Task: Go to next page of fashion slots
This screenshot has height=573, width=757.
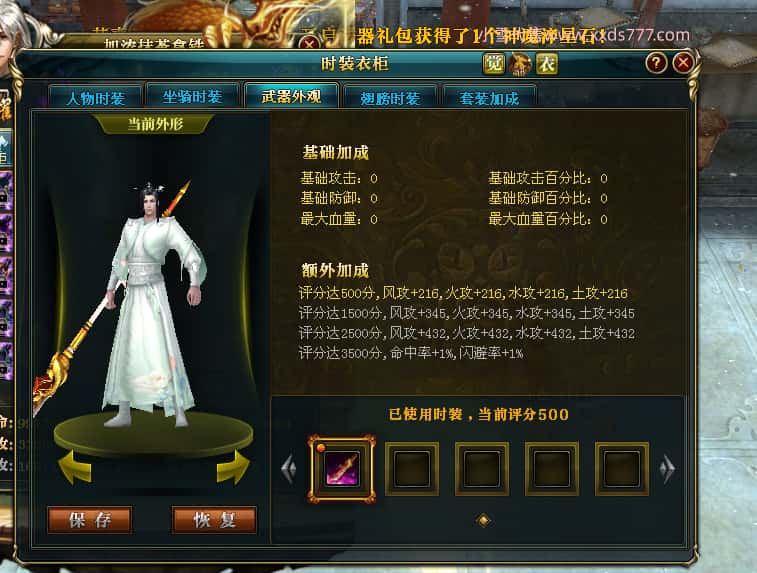Action: [667, 468]
